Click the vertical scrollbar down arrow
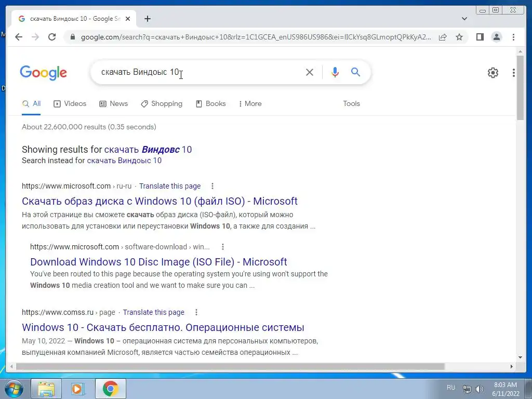Screen dimensions: 532x399 (520, 357)
